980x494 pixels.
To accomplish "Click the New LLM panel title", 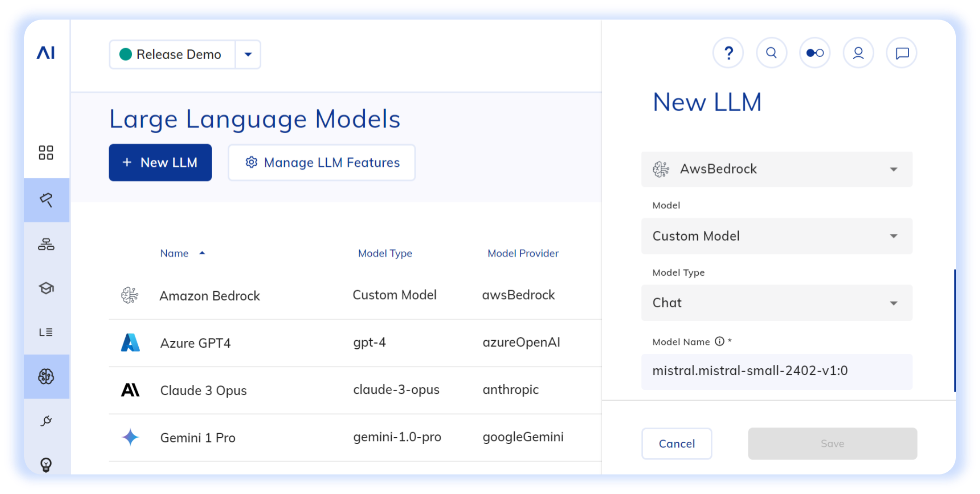I will click(707, 102).
